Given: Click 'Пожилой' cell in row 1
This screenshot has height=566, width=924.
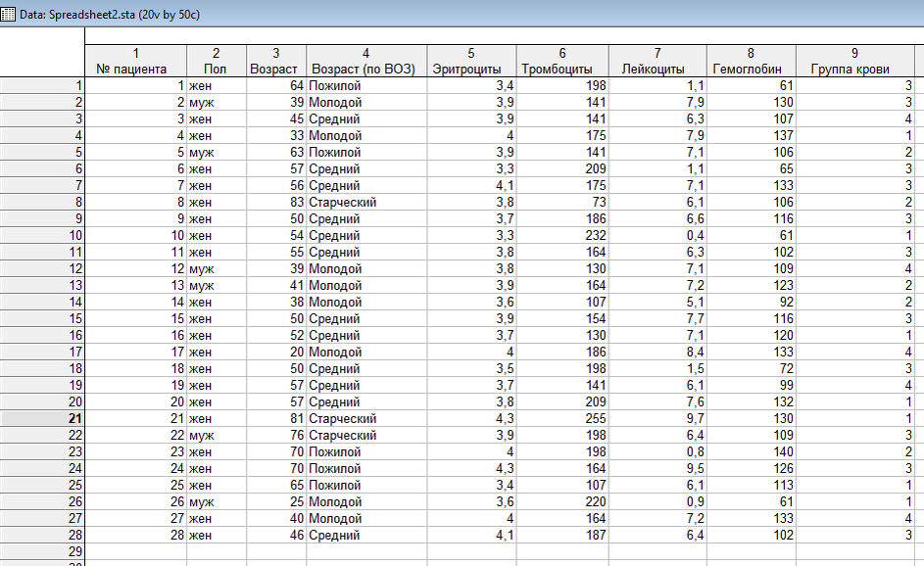Looking at the screenshot, I should 366,85.
